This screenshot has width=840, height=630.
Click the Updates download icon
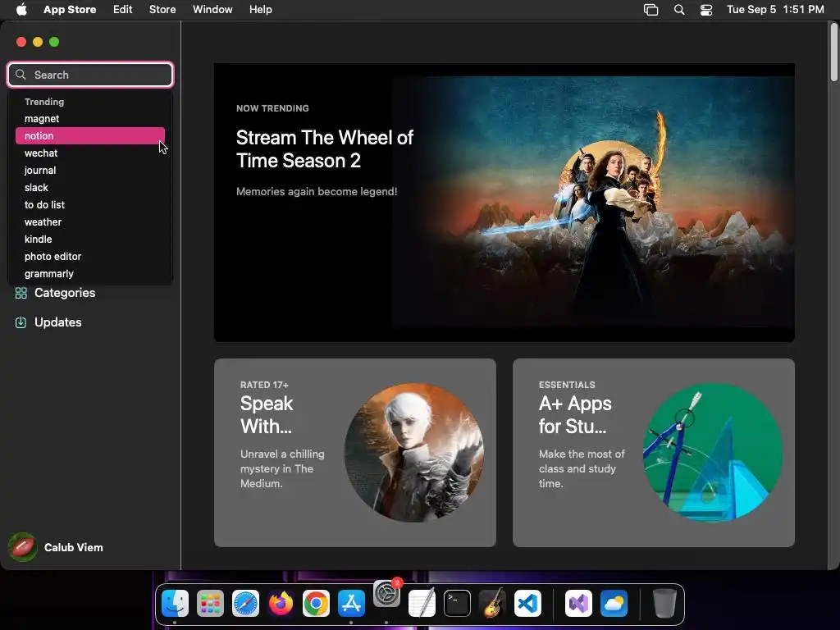[x=21, y=322]
